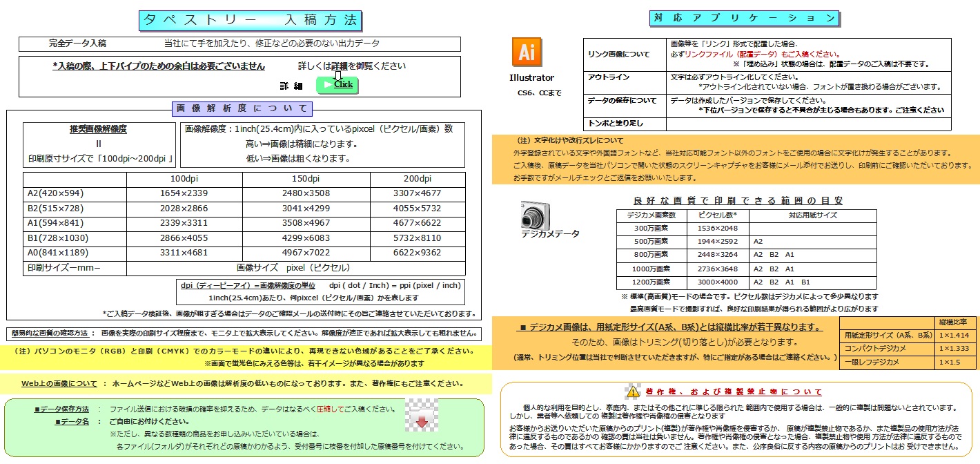
Task: Select the cell 6622×9362
Action: tap(417, 253)
